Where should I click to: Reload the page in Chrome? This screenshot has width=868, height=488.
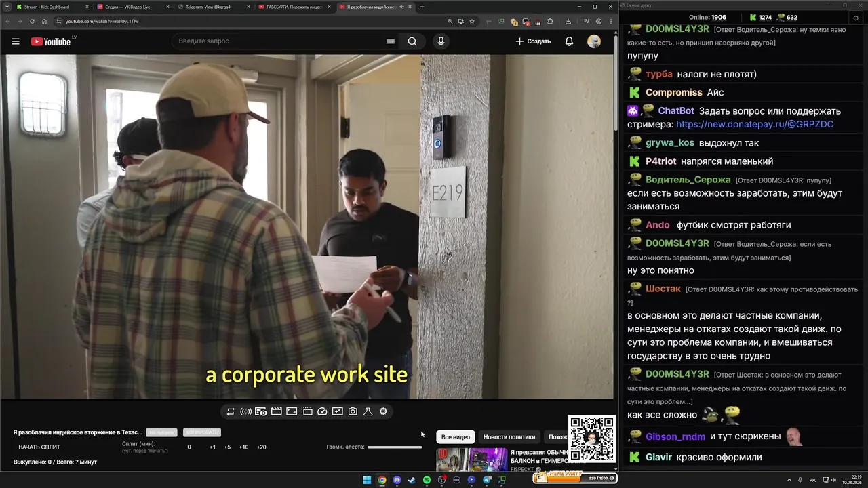32,21
